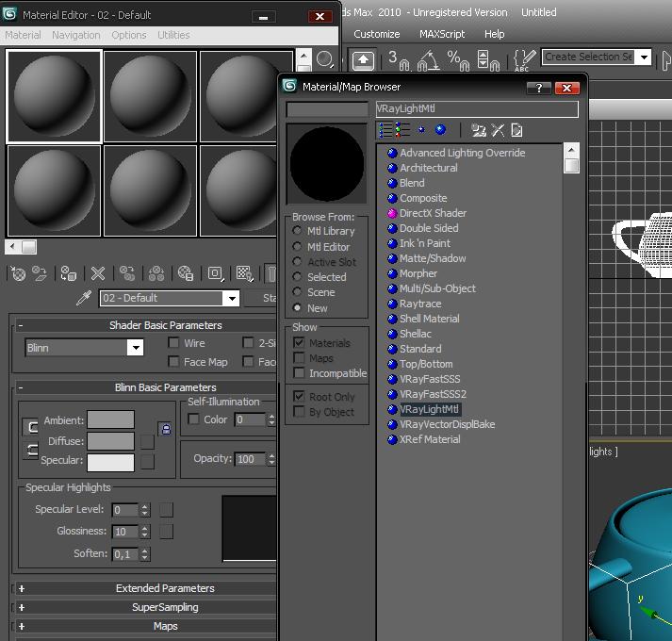Select first material sample slot
The image size is (672, 641).
coord(54,96)
